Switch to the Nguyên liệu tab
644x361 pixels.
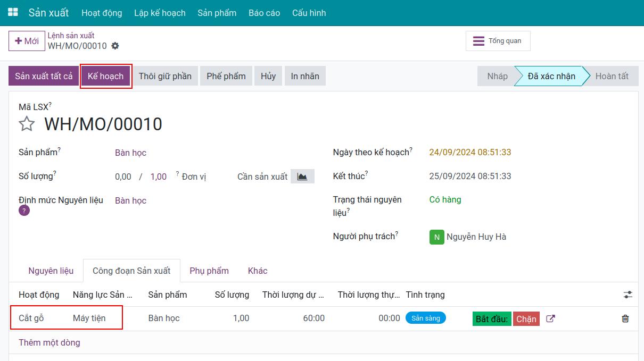point(51,271)
